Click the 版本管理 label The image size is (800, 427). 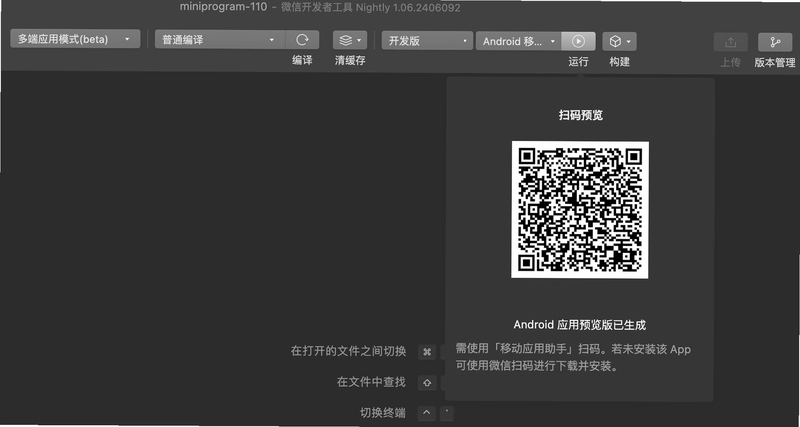pyautogui.click(x=775, y=63)
